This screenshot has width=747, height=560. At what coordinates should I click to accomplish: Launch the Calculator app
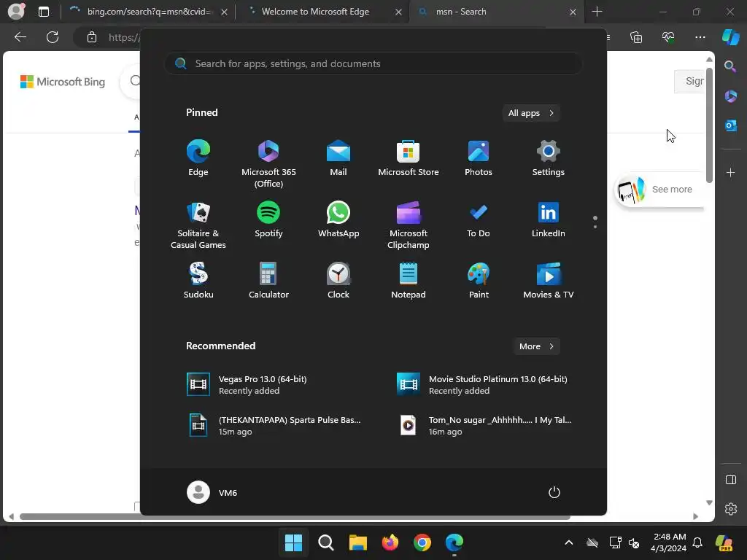click(268, 281)
